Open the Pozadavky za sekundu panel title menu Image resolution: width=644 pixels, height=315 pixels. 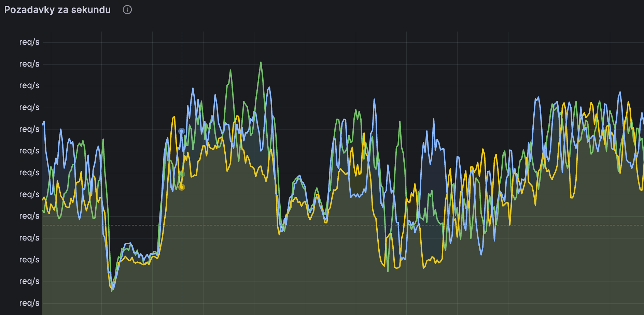pyautogui.click(x=57, y=10)
